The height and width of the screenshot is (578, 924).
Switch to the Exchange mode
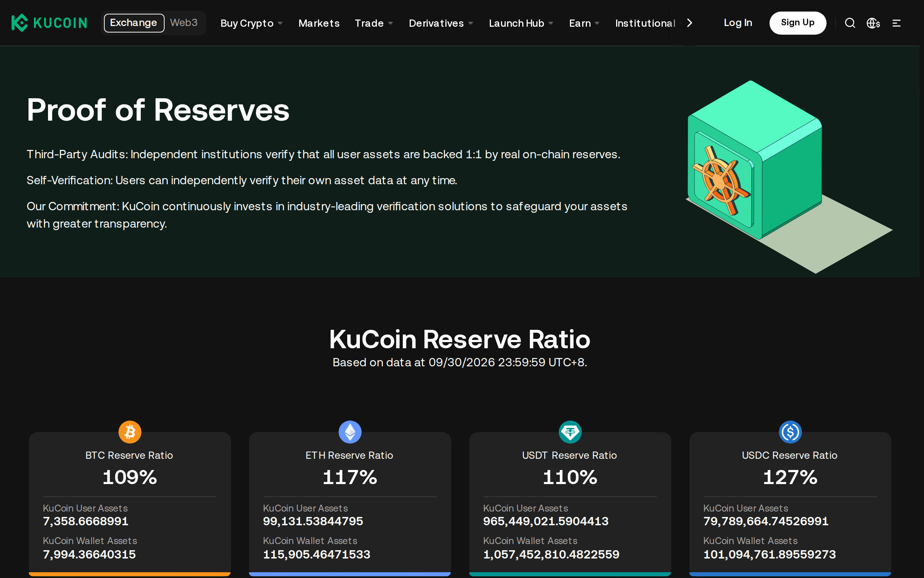(134, 23)
